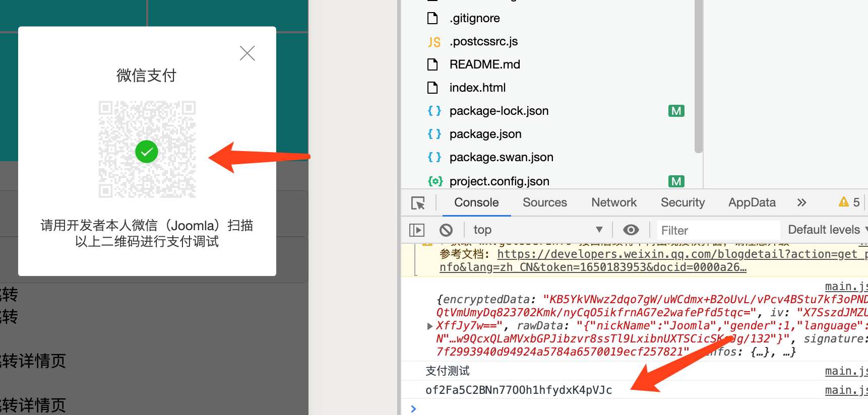Clear the console output
Viewport: 868px width, 415px height.
pos(446,230)
